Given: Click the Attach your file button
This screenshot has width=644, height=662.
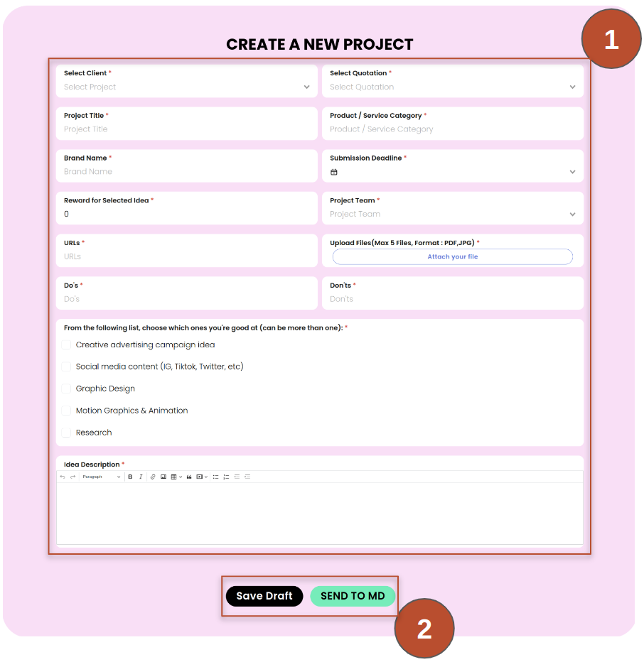Looking at the screenshot, I should (x=452, y=256).
